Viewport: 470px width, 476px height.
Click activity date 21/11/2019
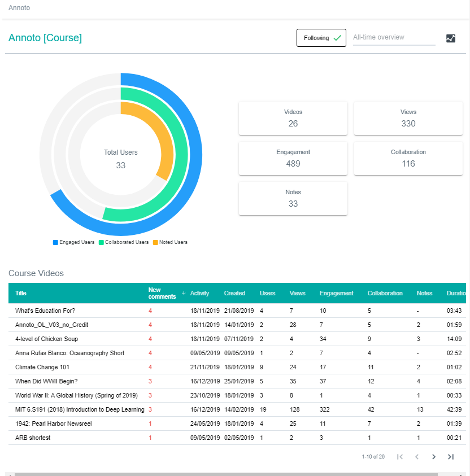[205, 367]
